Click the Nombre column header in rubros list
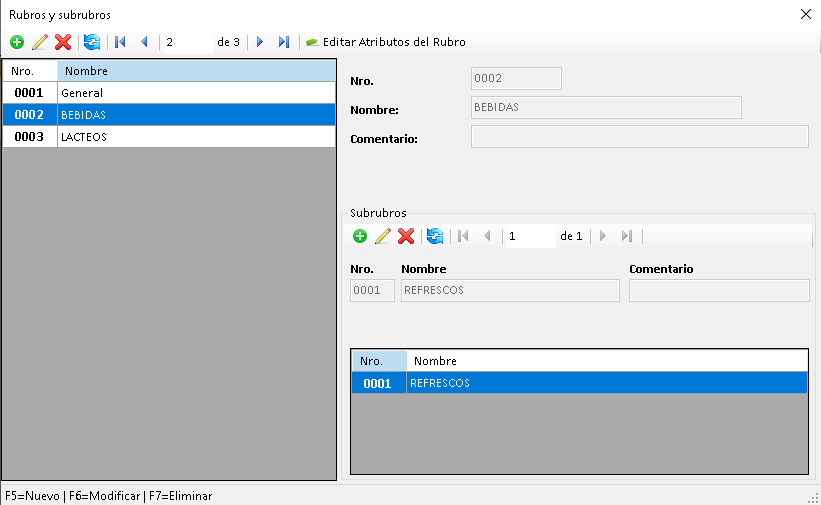Screen dimensions: 821x505 pos(196,71)
